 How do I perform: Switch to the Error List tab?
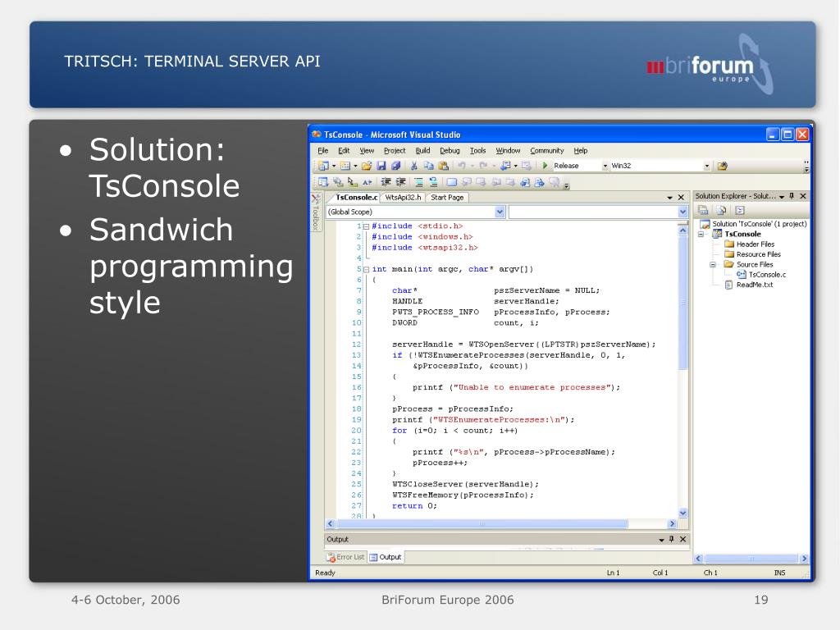(x=346, y=558)
